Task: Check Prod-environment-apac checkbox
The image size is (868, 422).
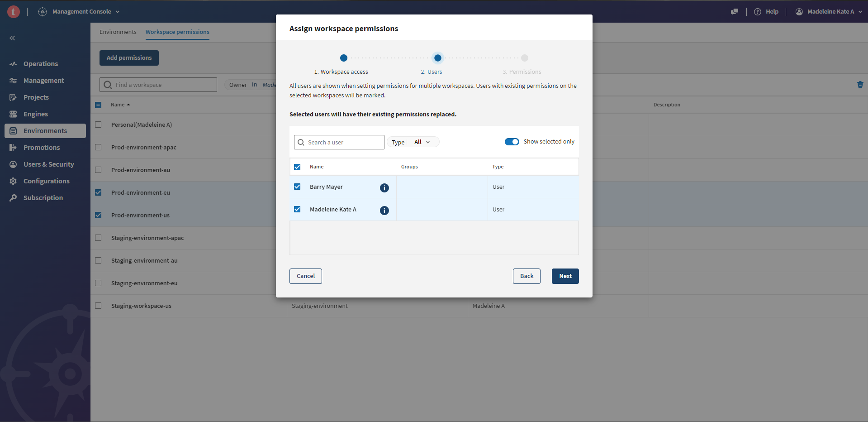Action: 98,147
